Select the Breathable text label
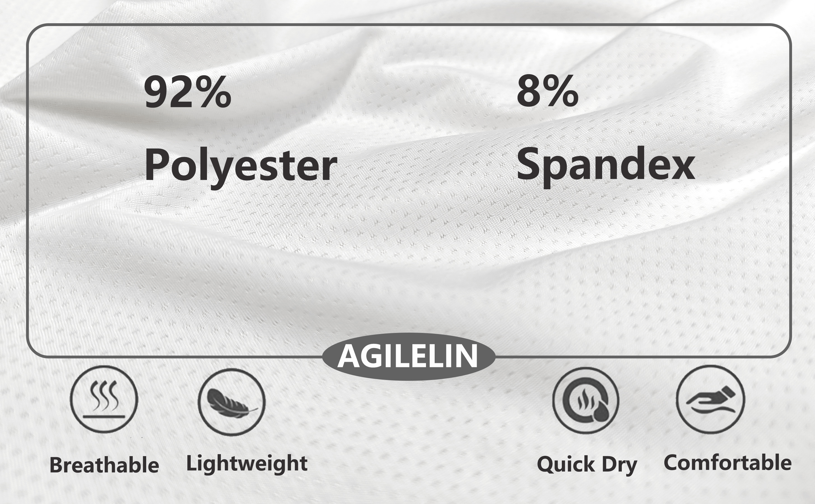 [x=104, y=465]
